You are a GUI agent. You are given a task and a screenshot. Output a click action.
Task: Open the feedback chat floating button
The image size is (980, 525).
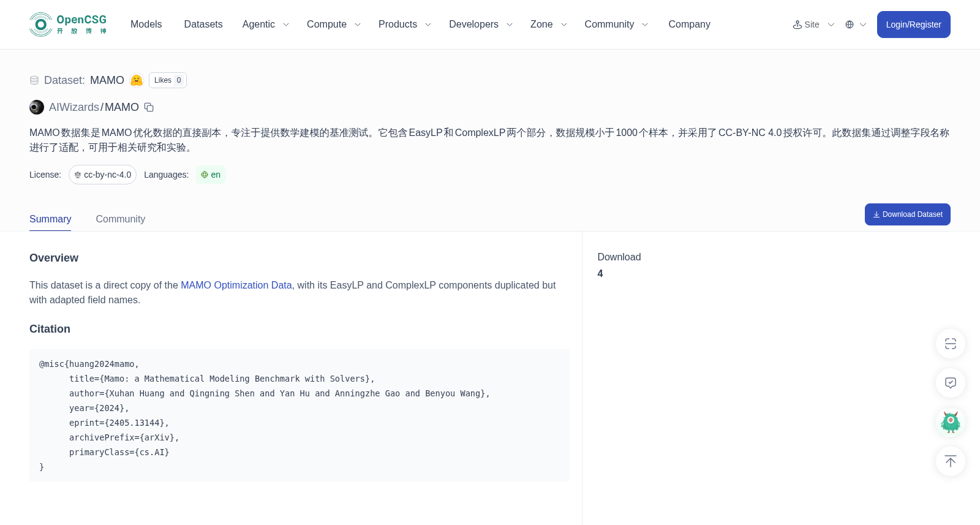tap(951, 383)
